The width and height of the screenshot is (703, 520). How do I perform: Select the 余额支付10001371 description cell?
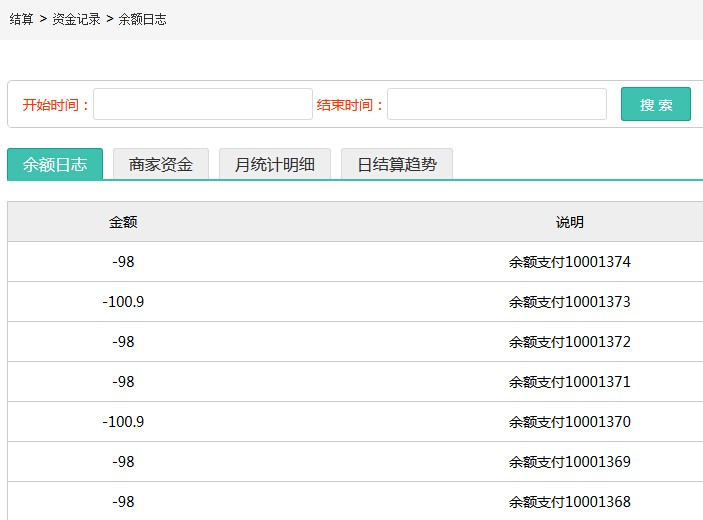pos(569,381)
